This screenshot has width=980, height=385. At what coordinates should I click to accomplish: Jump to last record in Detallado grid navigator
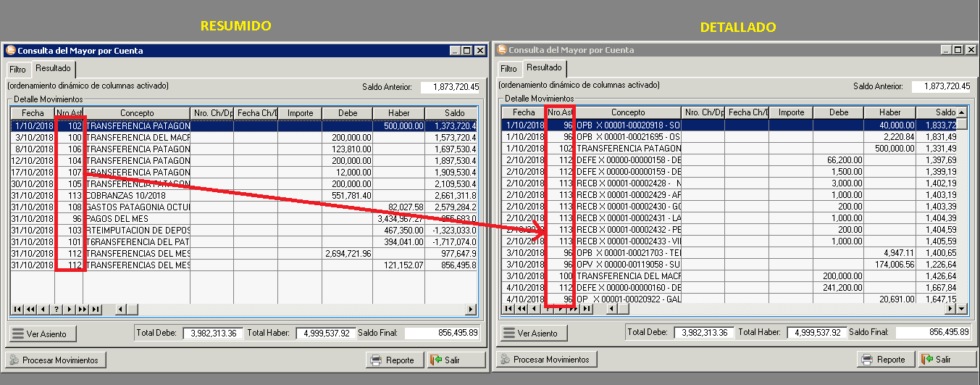click(x=587, y=309)
